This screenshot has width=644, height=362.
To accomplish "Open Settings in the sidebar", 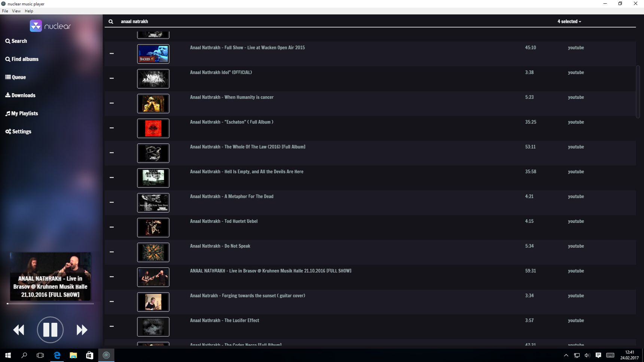I will click(x=18, y=132).
